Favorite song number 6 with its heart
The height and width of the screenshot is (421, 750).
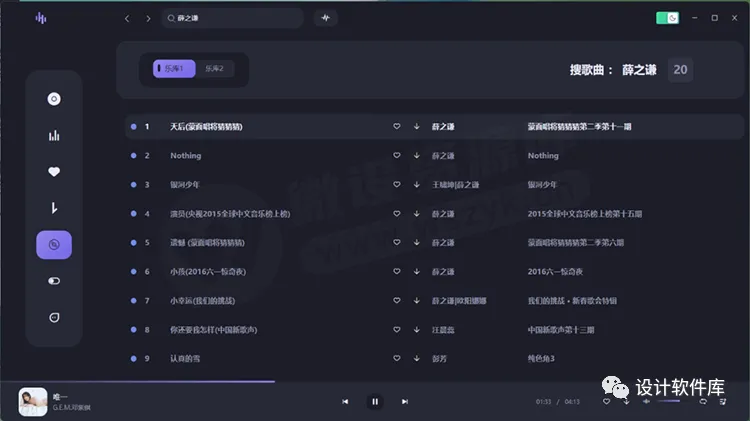[x=397, y=271]
